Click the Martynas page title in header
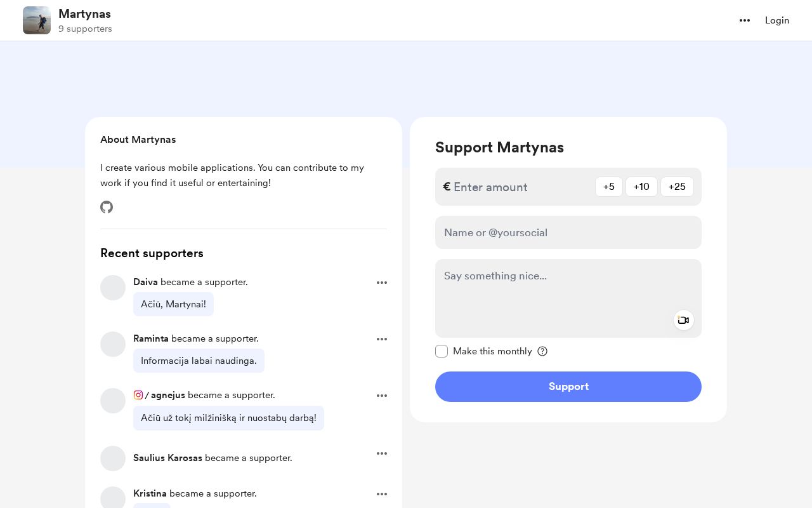The height and width of the screenshot is (508, 812). 84,14
